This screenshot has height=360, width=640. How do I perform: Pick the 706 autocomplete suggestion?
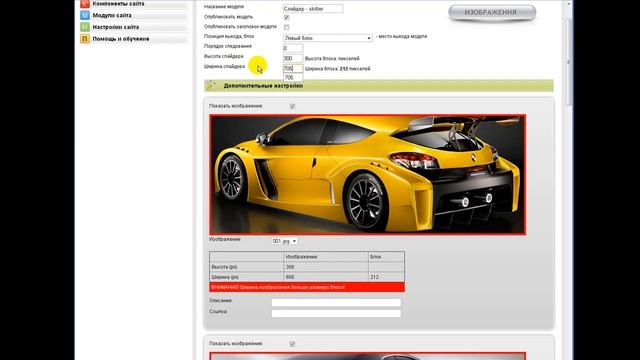293,78
